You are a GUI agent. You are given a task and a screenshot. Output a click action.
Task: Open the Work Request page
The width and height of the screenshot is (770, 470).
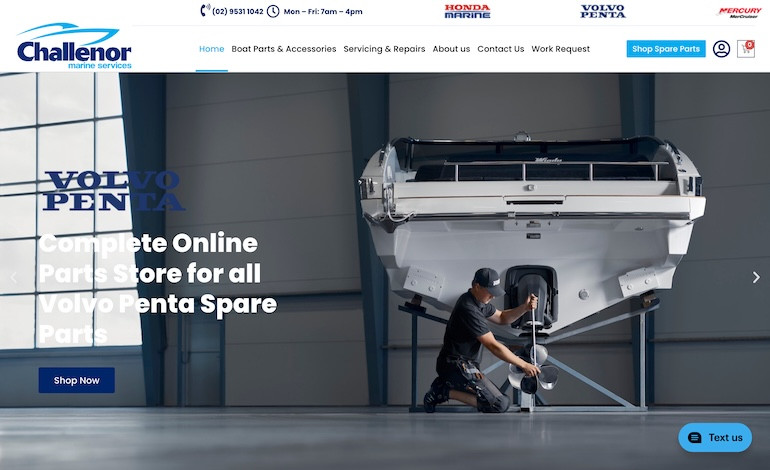pyautogui.click(x=560, y=49)
